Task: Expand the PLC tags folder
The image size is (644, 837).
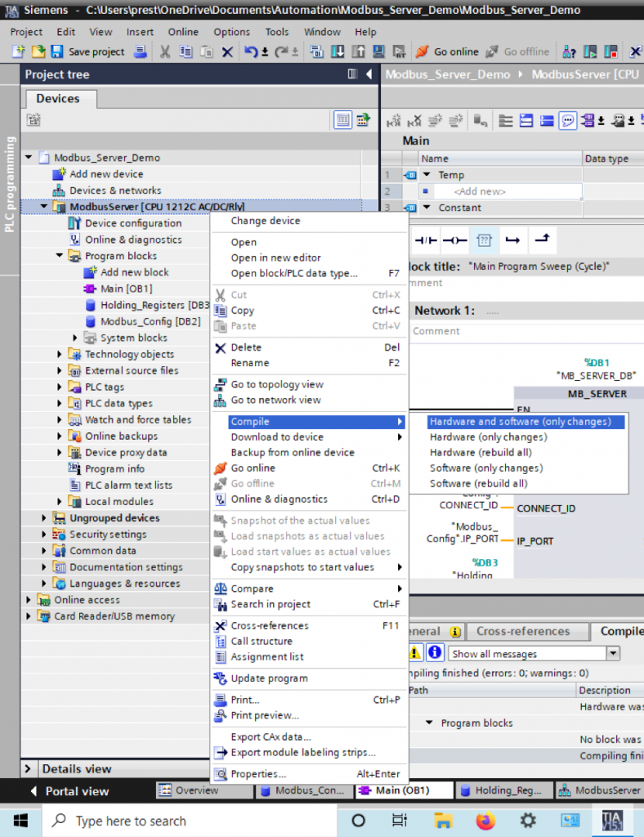Action: click(x=59, y=387)
